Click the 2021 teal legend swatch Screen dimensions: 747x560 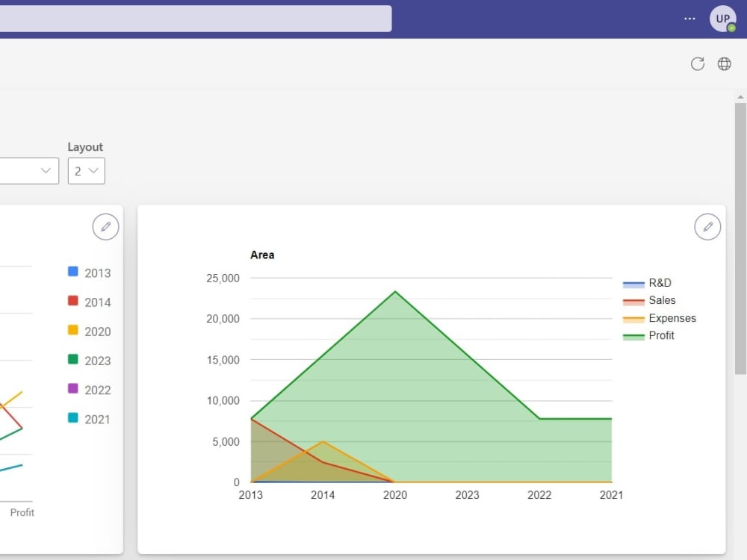(73, 417)
